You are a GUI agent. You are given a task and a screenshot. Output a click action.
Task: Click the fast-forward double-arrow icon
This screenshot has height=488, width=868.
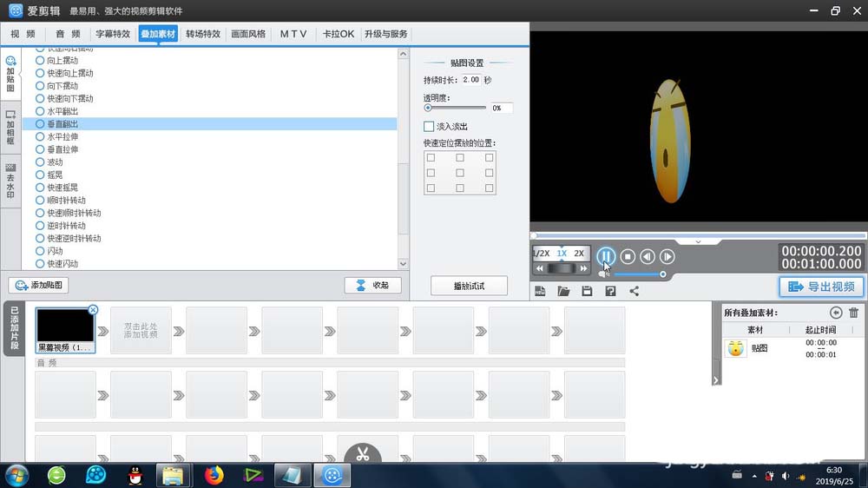(x=583, y=268)
